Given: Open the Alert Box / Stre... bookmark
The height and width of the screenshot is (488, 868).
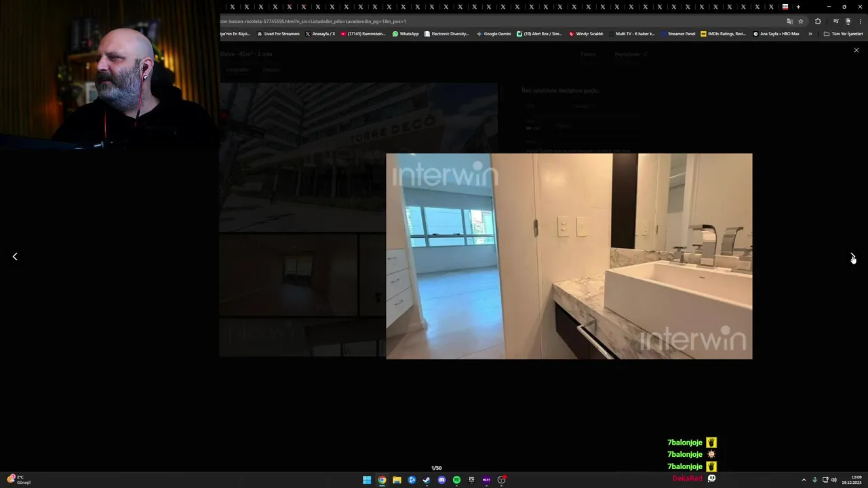Looking at the screenshot, I should point(540,34).
